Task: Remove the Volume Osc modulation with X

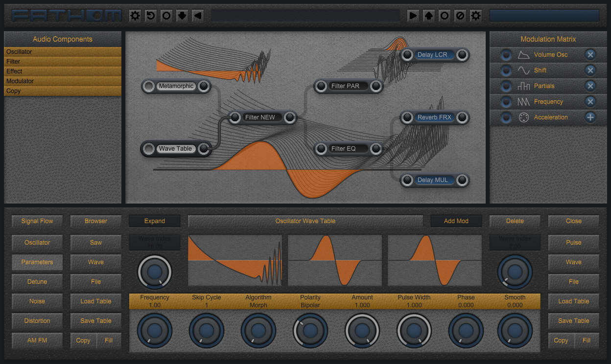Action: (590, 55)
